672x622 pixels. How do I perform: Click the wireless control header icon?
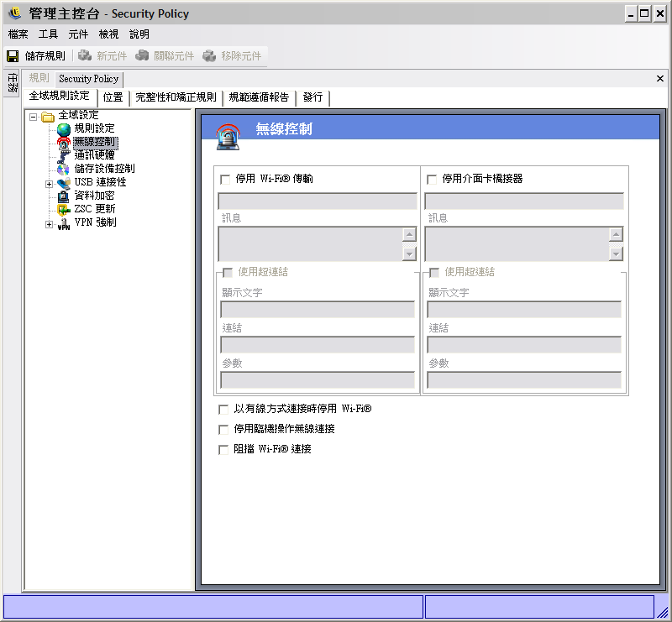tap(228, 137)
